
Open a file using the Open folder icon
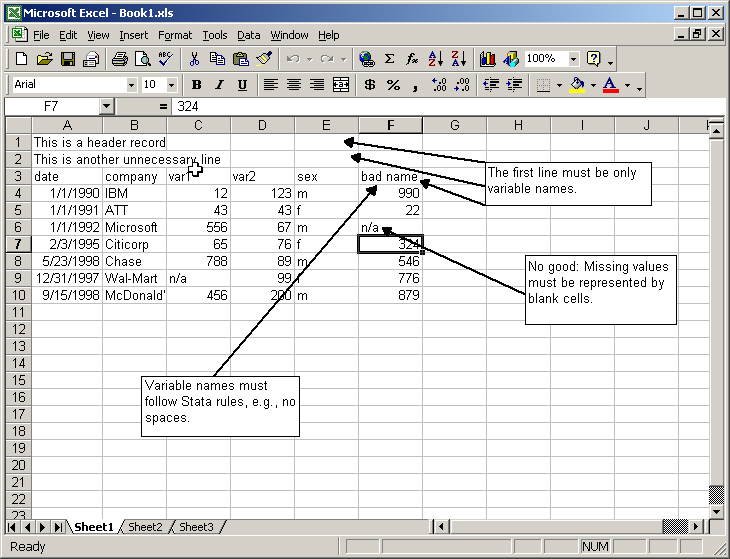click(x=45, y=59)
